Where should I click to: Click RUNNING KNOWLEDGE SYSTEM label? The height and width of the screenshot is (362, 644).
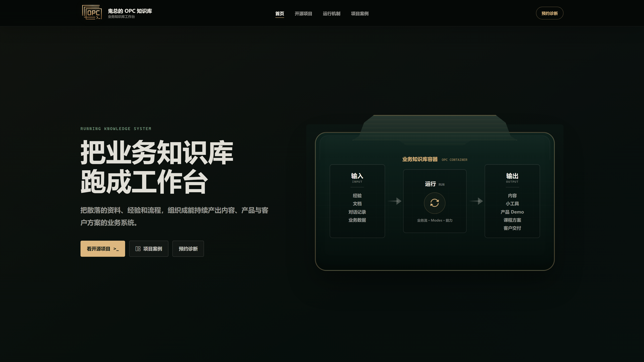click(x=116, y=129)
